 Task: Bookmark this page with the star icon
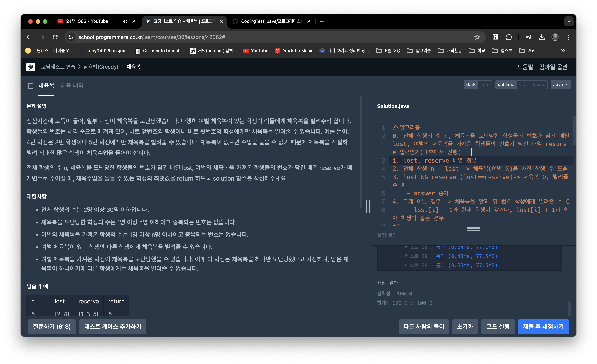(477, 37)
